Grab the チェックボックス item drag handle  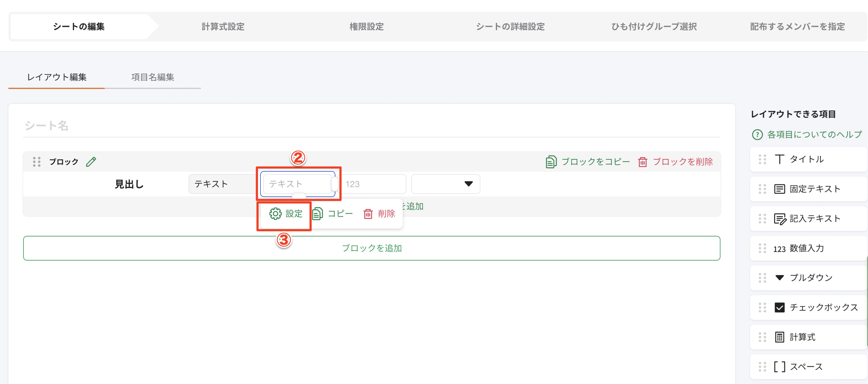[x=762, y=307]
